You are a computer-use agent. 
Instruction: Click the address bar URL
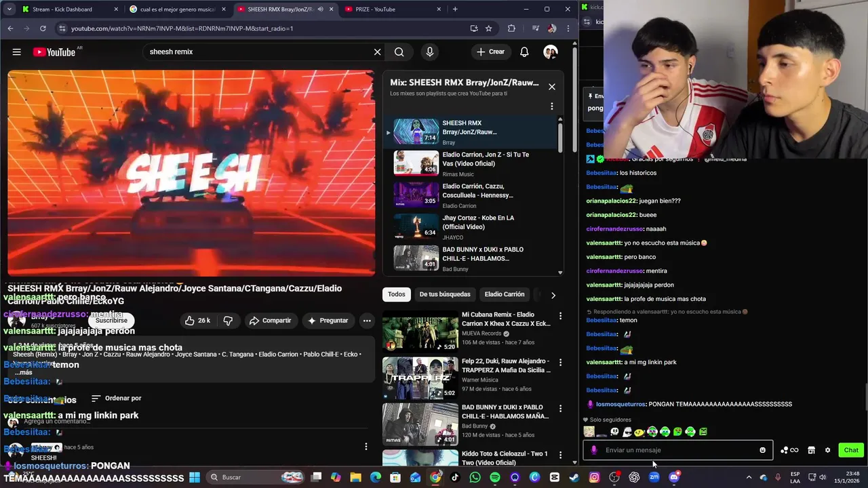(x=182, y=28)
